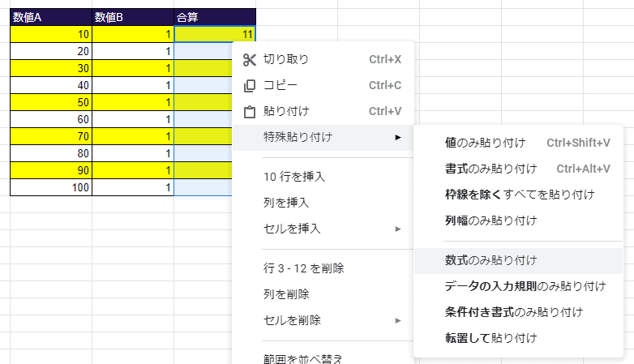Click the copy icon in context menu

[249, 85]
